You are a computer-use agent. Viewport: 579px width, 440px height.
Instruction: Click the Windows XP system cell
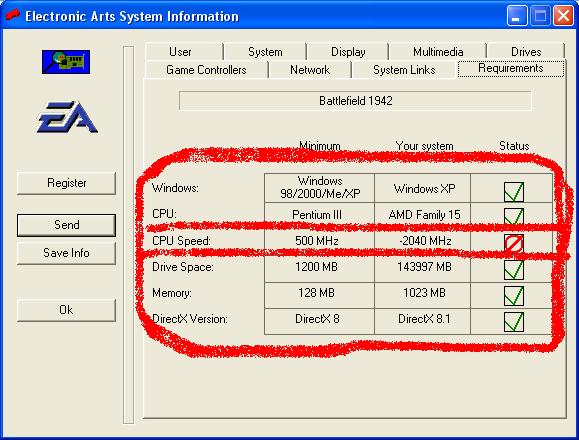(x=423, y=189)
